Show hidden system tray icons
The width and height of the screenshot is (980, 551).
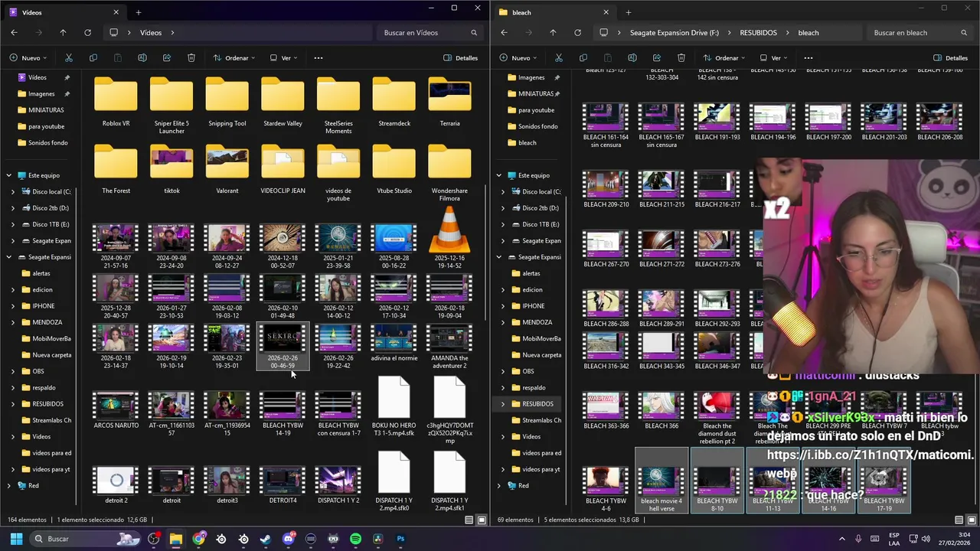pos(842,539)
